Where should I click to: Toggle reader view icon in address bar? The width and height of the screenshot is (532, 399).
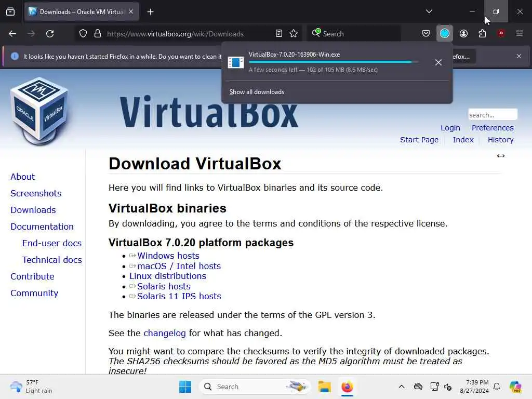coord(279,33)
